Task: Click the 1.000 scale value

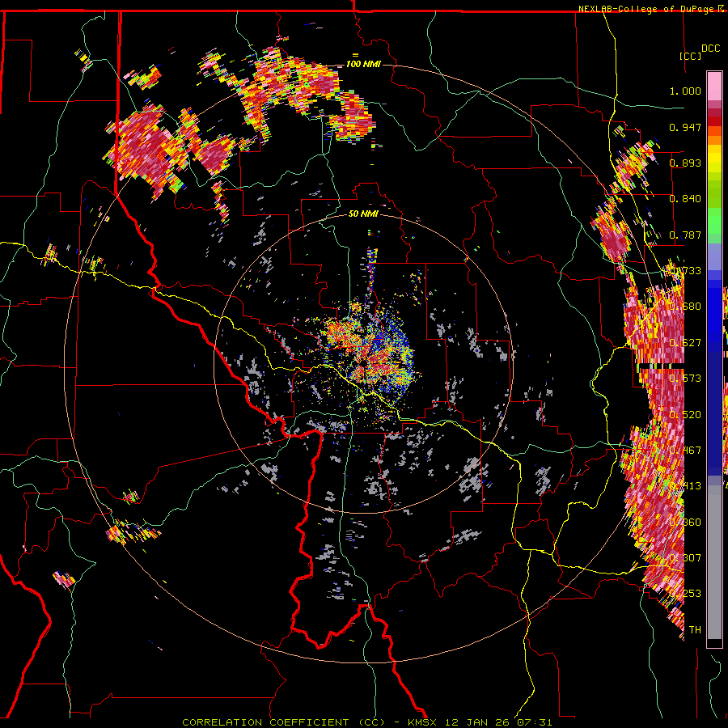Action: click(x=685, y=91)
